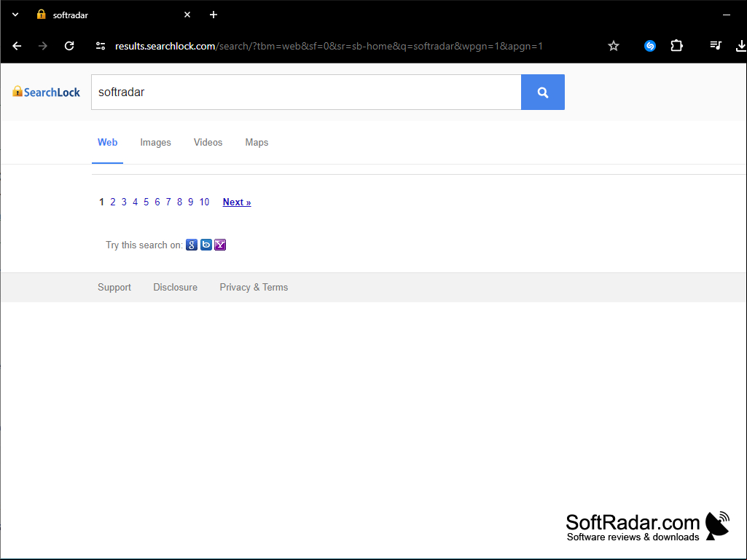
Task: Try this search on Google icon
Action: pyautogui.click(x=192, y=245)
